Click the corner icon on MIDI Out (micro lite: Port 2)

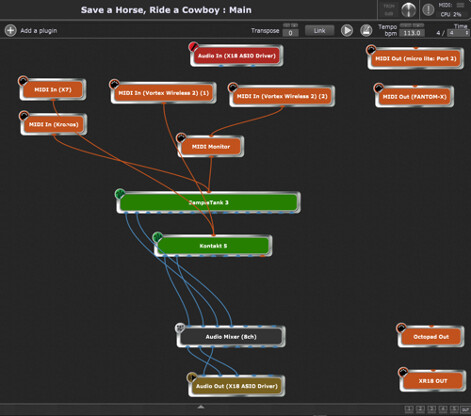tap(371, 50)
